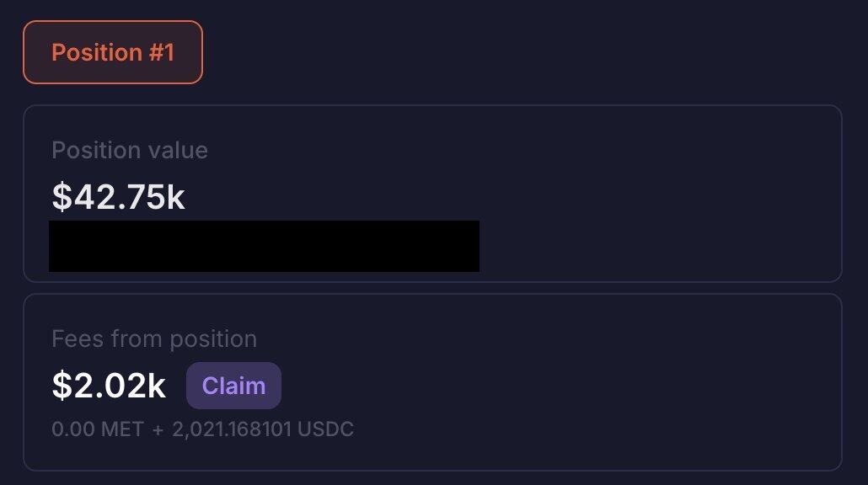Click the $2.02k fees amount
Image resolution: width=868 pixels, height=485 pixels.
(109, 386)
